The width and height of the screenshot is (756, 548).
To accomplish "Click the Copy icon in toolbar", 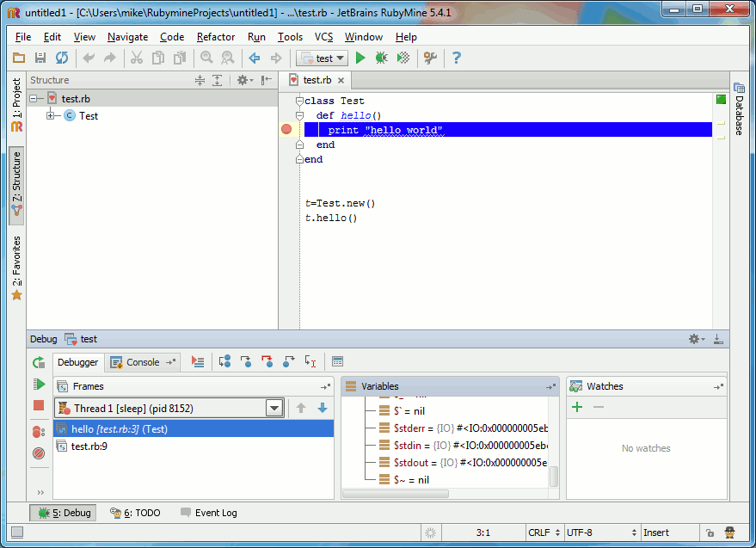I will [158, 58].
